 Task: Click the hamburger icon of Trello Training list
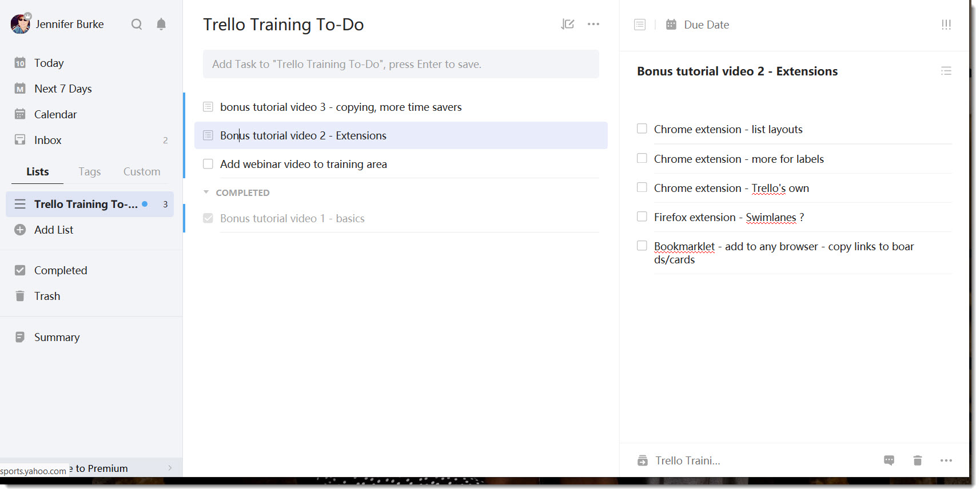tap(20, 204)
